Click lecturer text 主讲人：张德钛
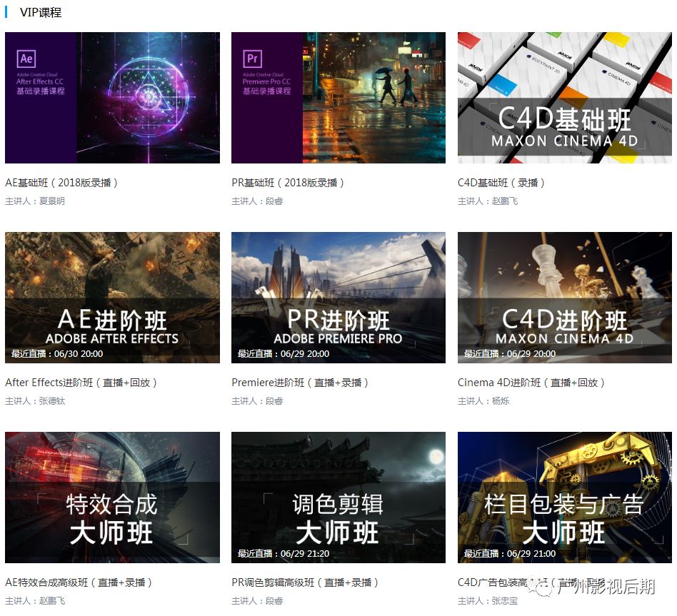This screenshot has height=616, width=677. click(35, 400)
